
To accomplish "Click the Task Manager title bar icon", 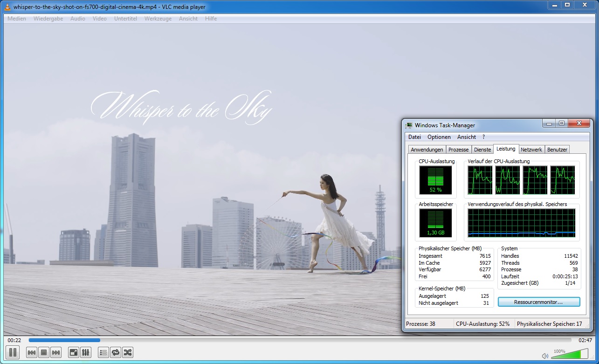I will (x=409, y=125).
